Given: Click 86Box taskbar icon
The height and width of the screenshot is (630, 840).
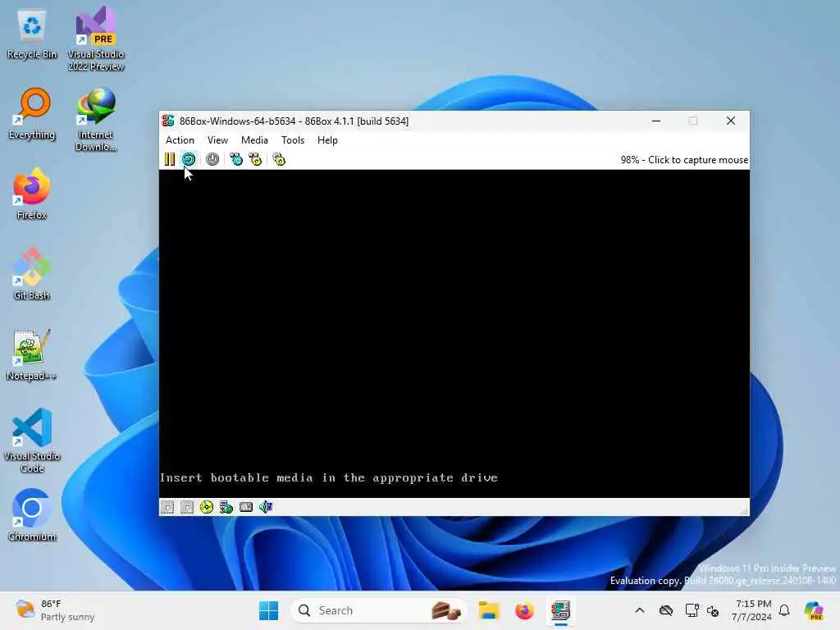Looking at the screenshot, I should (560, 610).
